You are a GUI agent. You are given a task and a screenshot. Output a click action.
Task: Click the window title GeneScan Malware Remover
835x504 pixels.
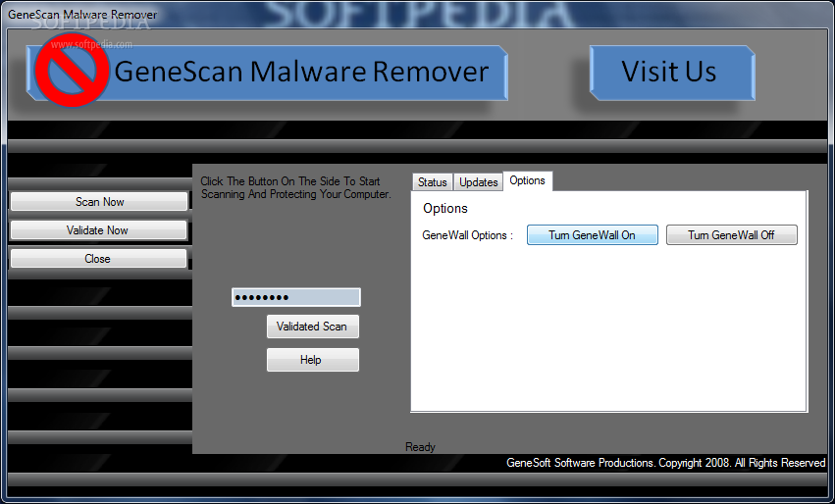coord(82,15)
